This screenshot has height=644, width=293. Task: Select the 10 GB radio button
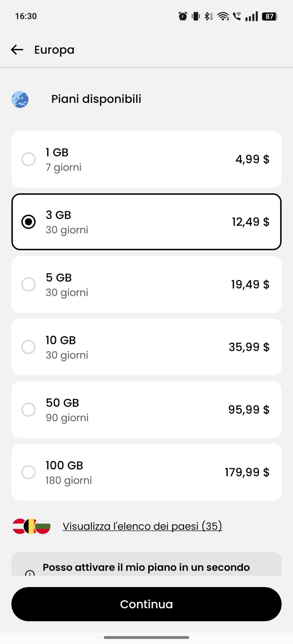coord(28,347)
